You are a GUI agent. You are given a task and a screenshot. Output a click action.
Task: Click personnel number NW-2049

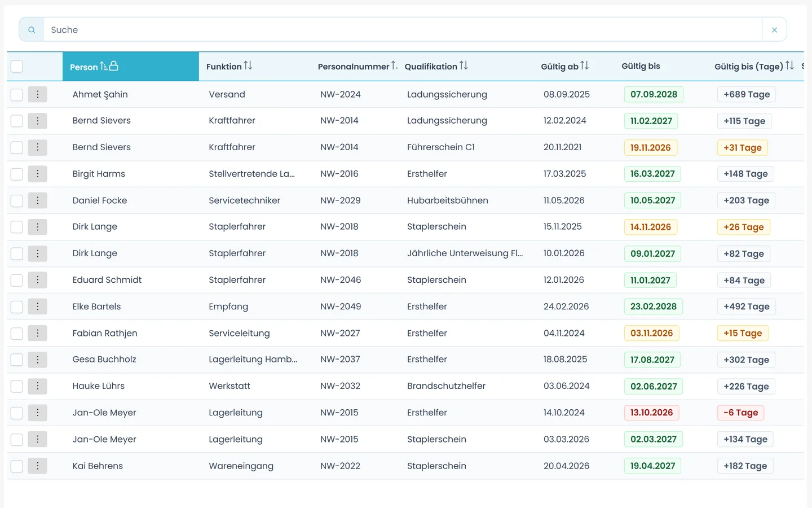coord(341,306)
